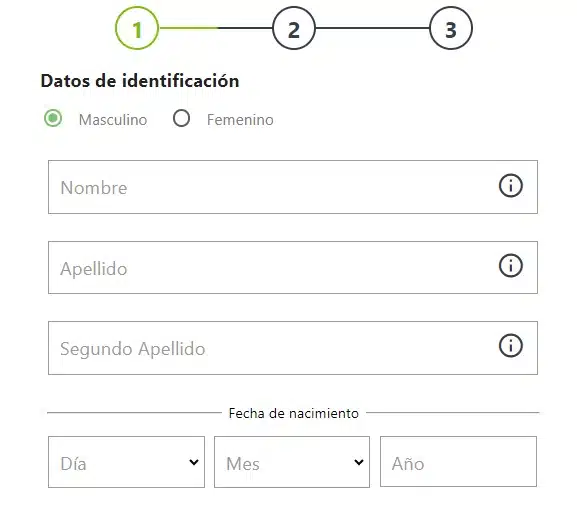Viewport: 577px width, 523px height.
Task: Focus the Nombre input field
Action: [293, 187]
